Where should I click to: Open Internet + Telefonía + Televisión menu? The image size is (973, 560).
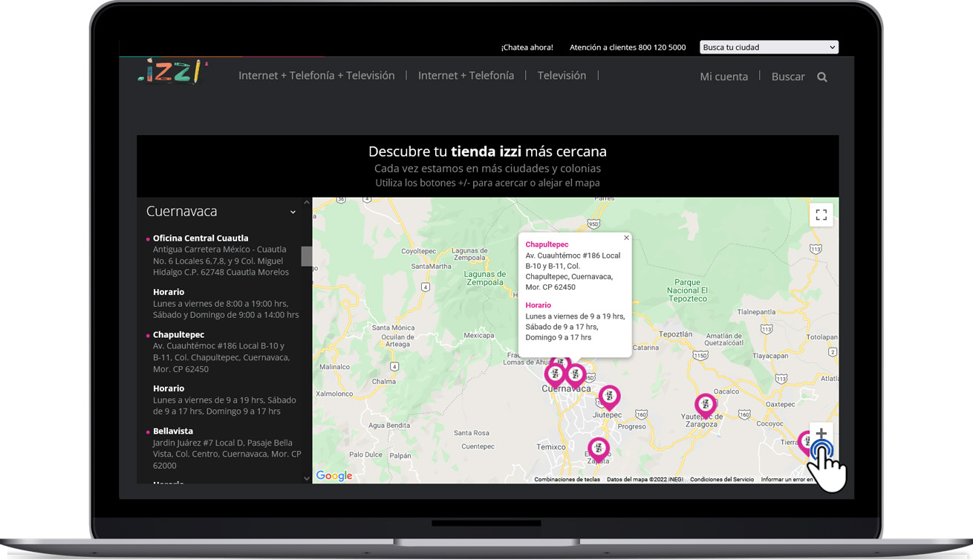click(316, 76)
